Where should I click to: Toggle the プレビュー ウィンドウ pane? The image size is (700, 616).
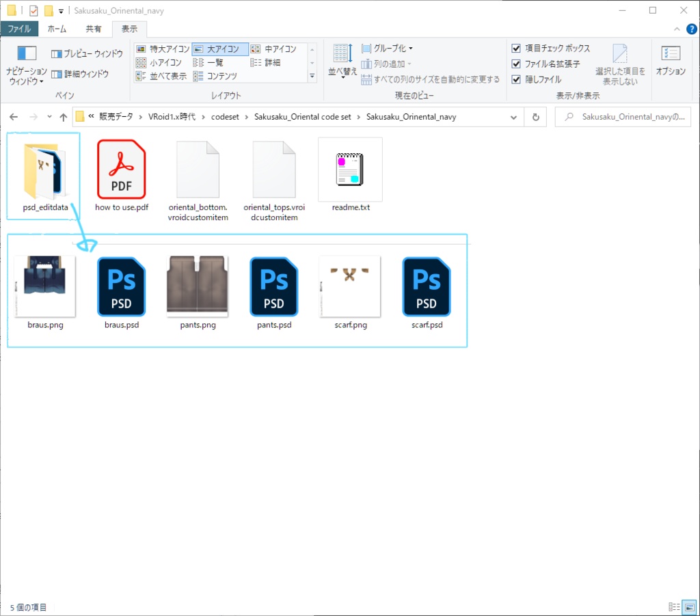tap(87, 53)
